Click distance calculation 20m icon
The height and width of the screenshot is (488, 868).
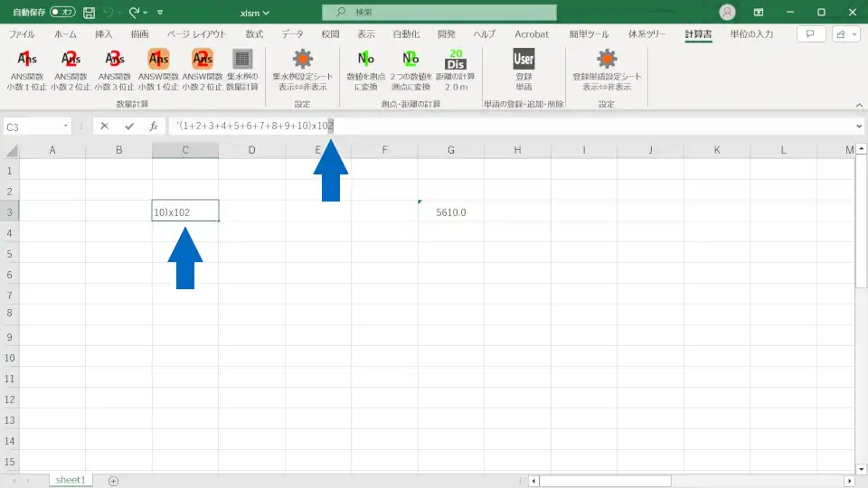click(456, 70)
